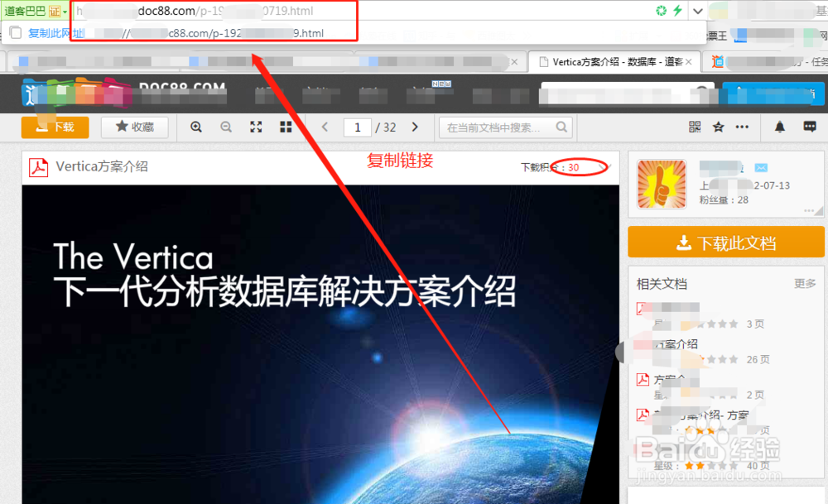
Task: Click the star bookmark icon in toolbar
Action: click(718, 127)
